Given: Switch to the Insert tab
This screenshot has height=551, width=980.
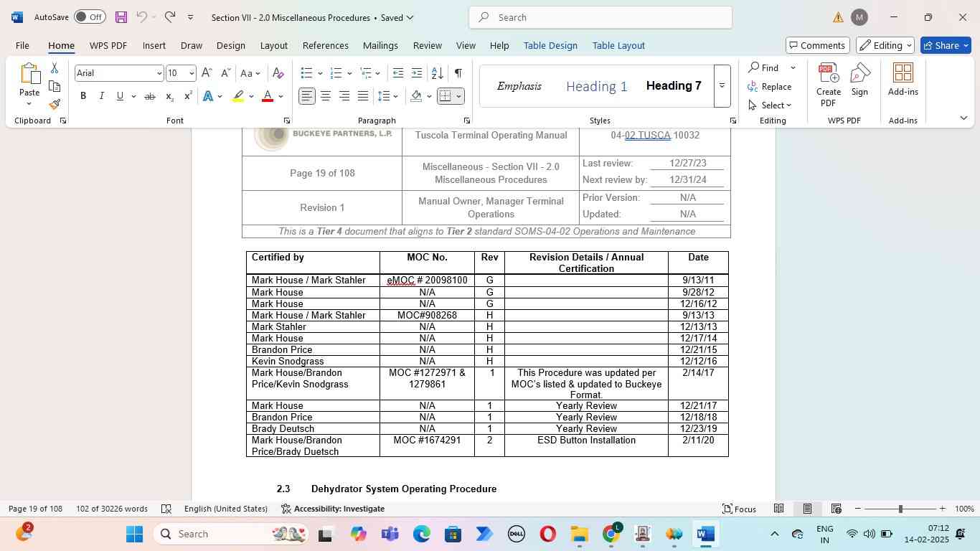Looking at the screenshot, I should pyautogui.click(x=154, y=45).
